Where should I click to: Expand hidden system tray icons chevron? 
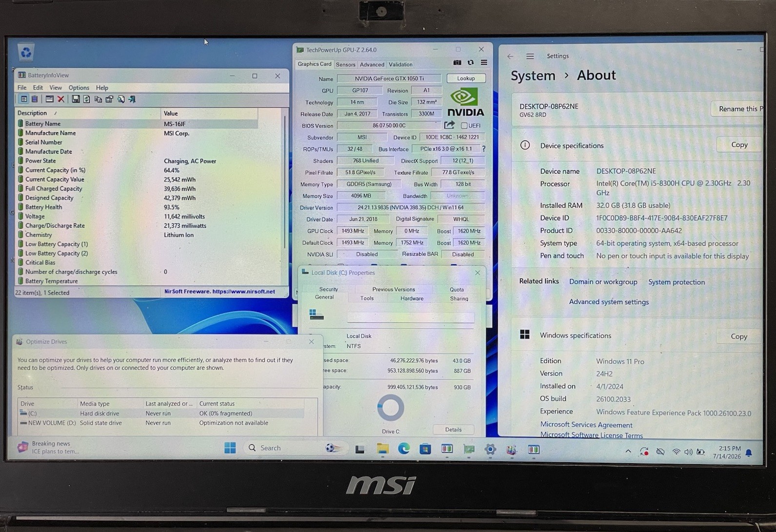[628, 452]
